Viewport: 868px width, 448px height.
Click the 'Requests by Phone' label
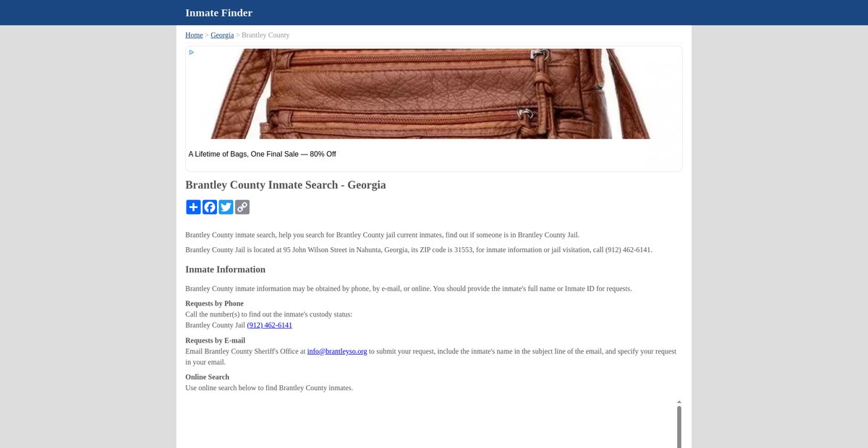point(214,303)
